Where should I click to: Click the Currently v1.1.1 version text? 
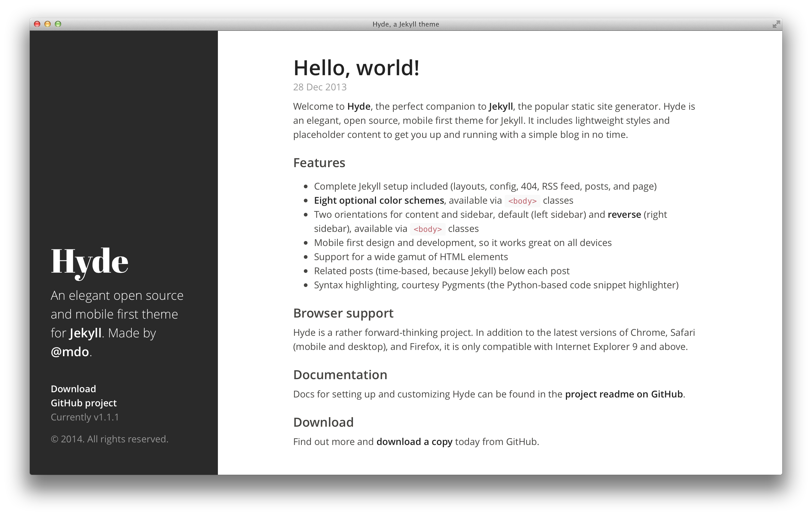click(x=85, y=417)
